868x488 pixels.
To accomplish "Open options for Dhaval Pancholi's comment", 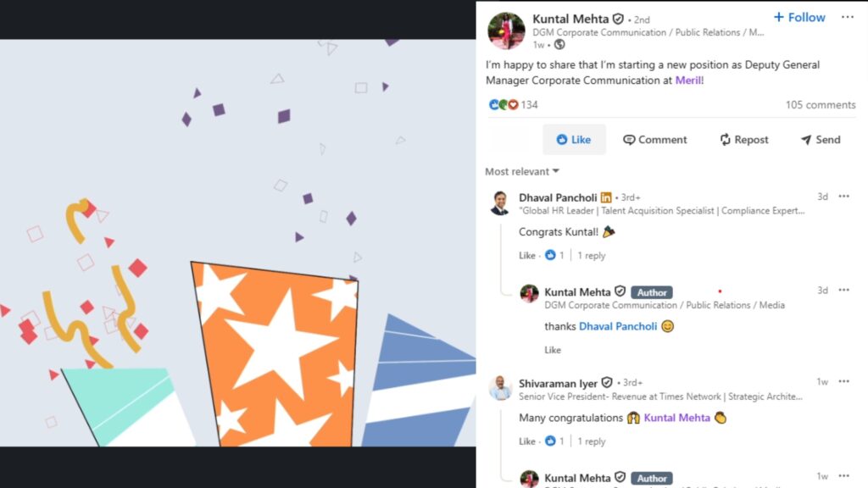I will click(843, 197).
